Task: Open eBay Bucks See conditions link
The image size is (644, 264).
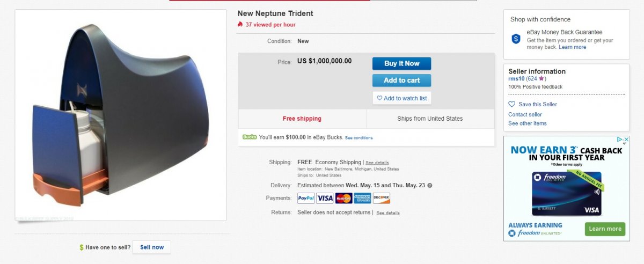Action: (x=358, y=138)
